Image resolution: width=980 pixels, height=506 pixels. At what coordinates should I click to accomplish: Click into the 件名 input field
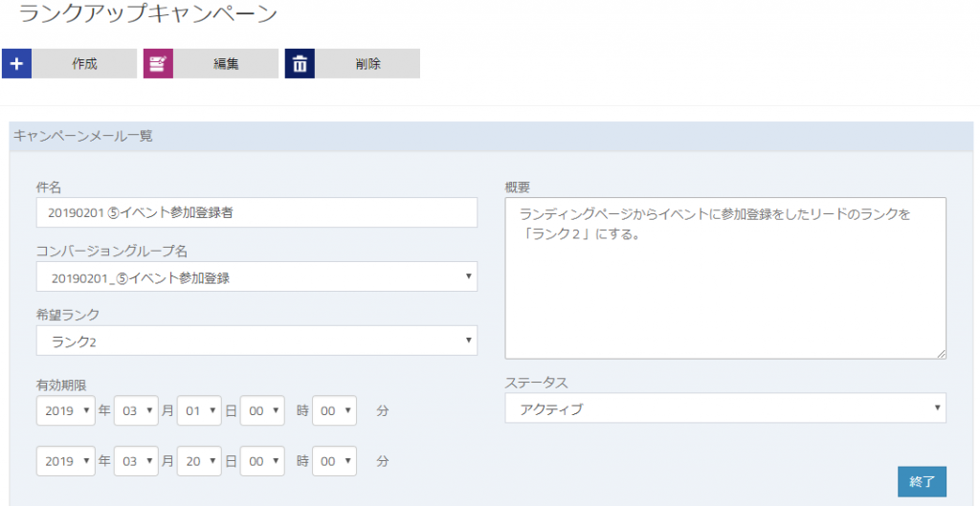click(256, 212)
